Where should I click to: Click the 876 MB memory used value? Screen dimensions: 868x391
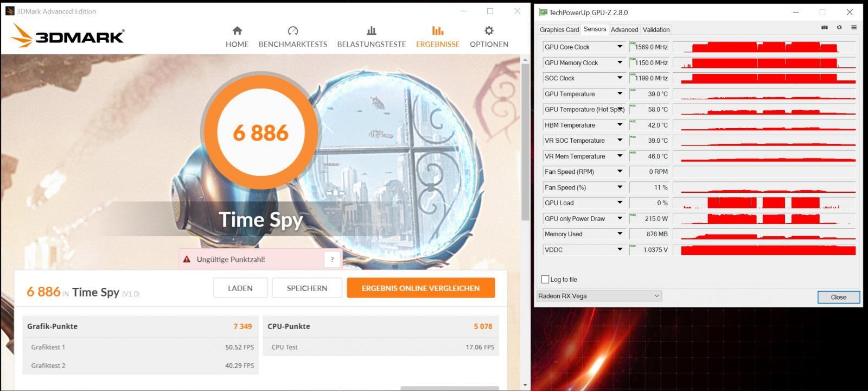(x=649, y=234)
